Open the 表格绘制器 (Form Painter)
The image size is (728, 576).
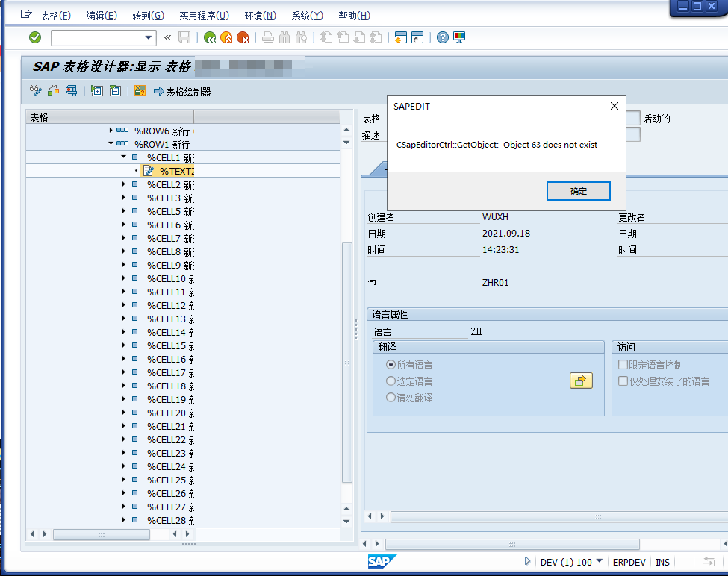pyautogui.click(x=182, y=91)
